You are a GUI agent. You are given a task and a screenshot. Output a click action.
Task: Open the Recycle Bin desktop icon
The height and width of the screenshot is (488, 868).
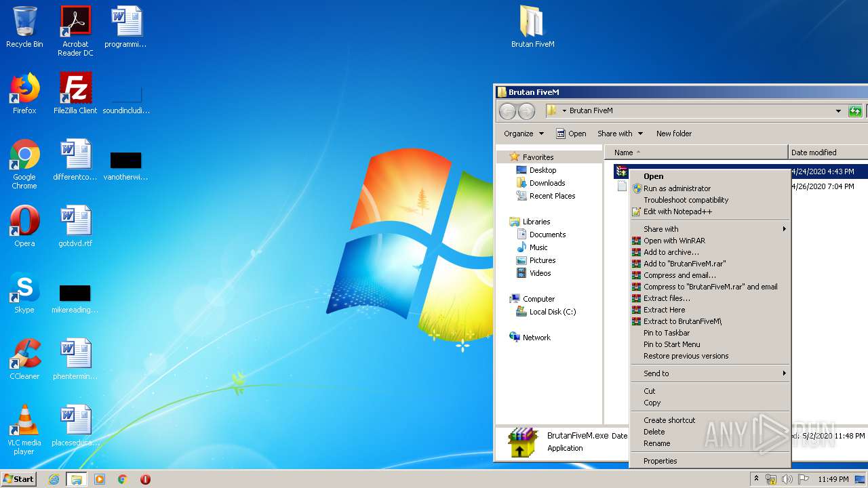pyautogui.click(x=24, y=27)
